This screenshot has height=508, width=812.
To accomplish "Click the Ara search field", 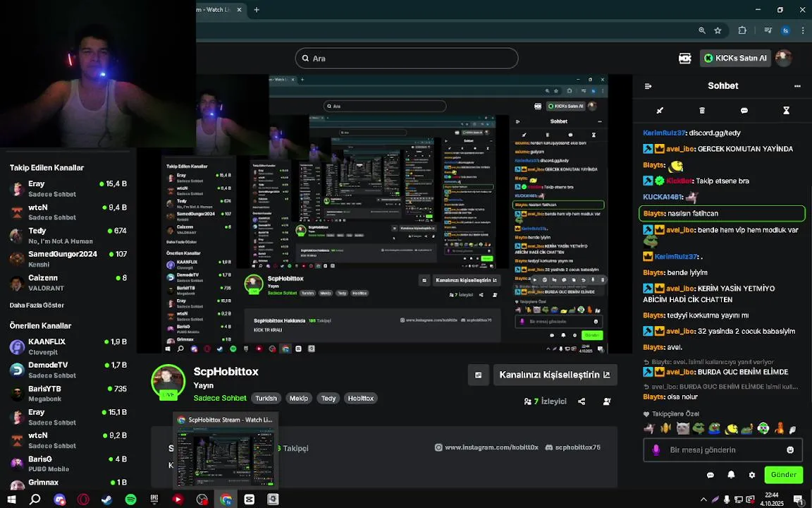I will tap(407, 58).
